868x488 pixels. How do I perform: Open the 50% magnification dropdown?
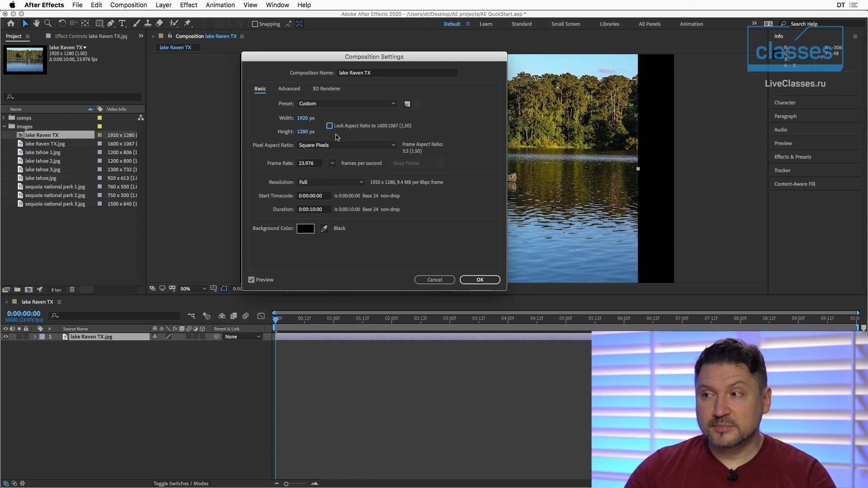tap(193, 289)
